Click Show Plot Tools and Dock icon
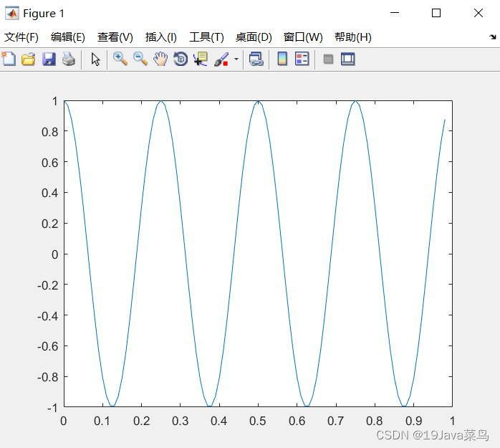Screen dimensions: 500x448 [x=348, y=59]
